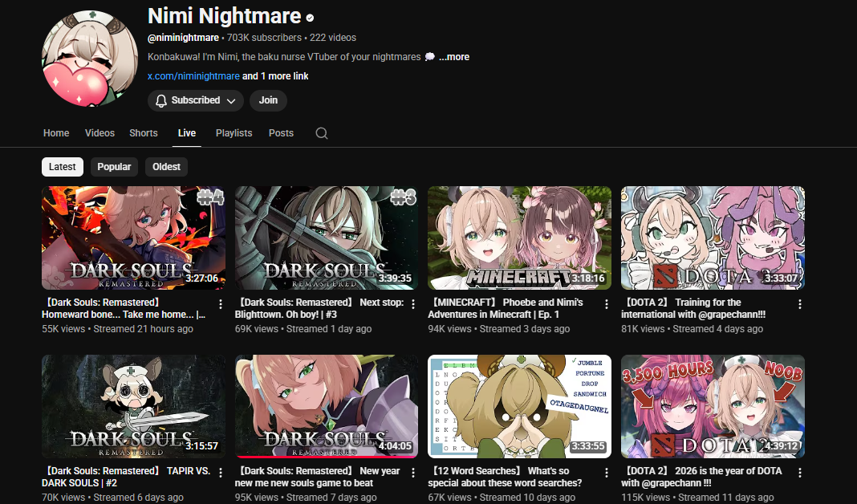Open Dark Souls Homeward bone video title
The image size is (857, 504).
[124, 308]
